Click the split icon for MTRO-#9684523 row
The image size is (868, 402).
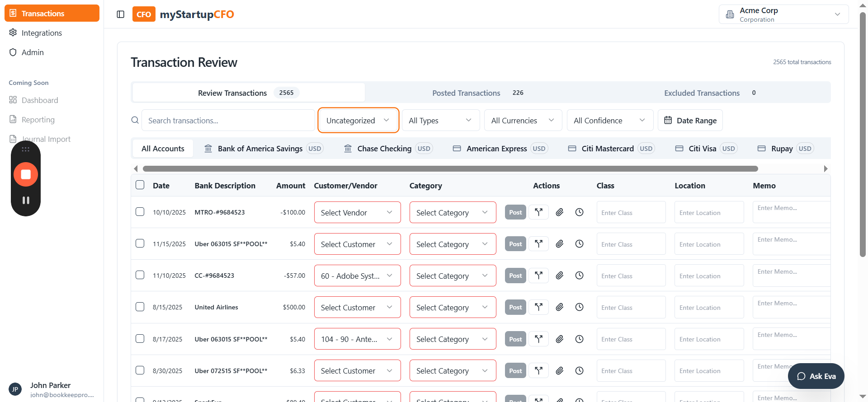pyautogui.click(x=538, y=212)
